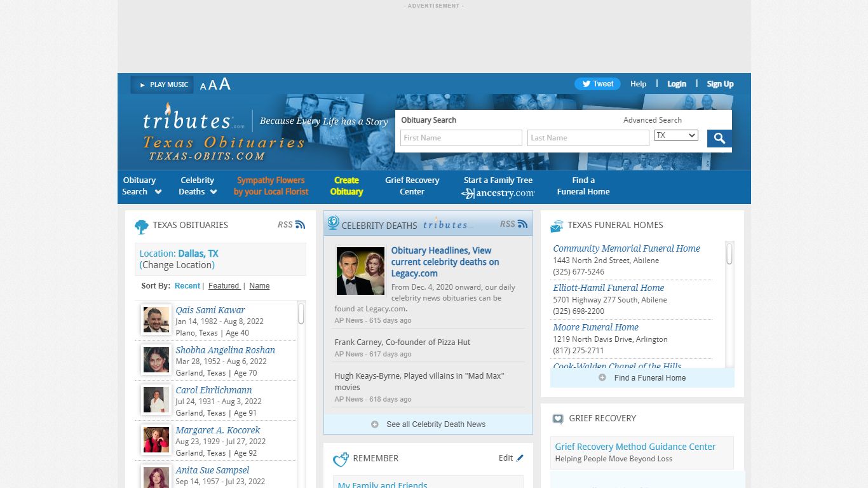Open Sympathy Flowers by your Local Florist
Viewport: 868px width, 488px height.
pos(271,186)
